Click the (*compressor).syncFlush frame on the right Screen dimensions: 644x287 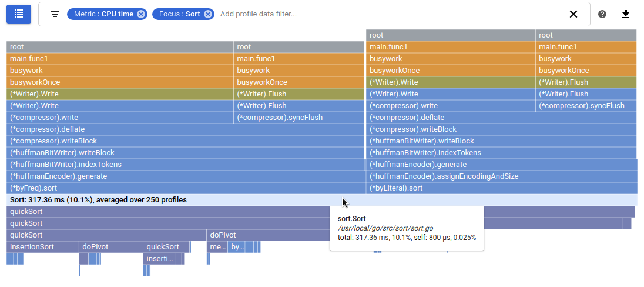pos(586,106)
